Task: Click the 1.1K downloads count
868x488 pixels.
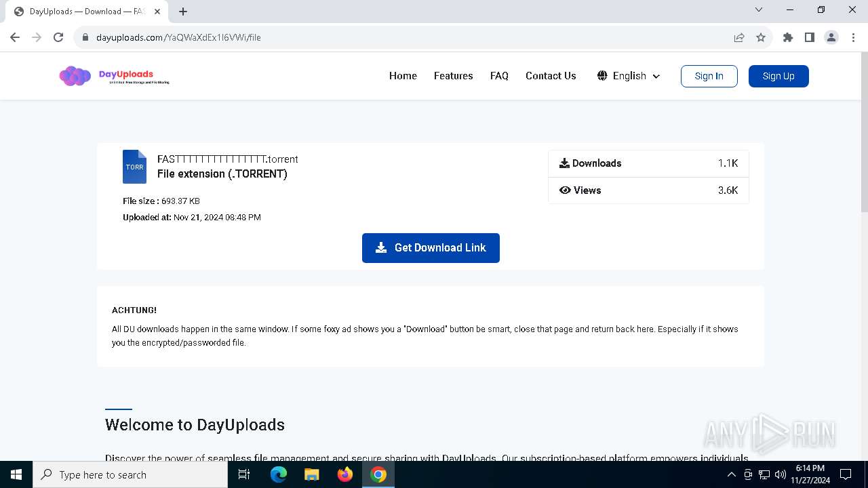Action: coord(728,163)
